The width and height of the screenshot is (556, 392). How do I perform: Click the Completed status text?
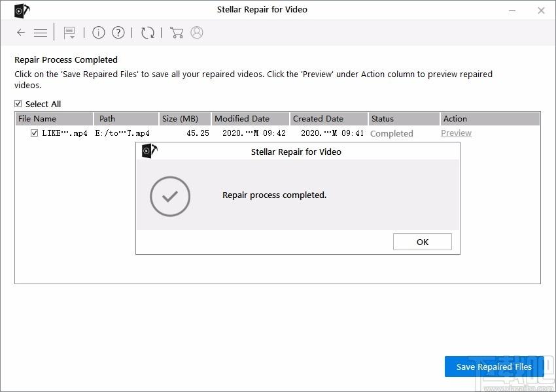[x=391, y=133]
